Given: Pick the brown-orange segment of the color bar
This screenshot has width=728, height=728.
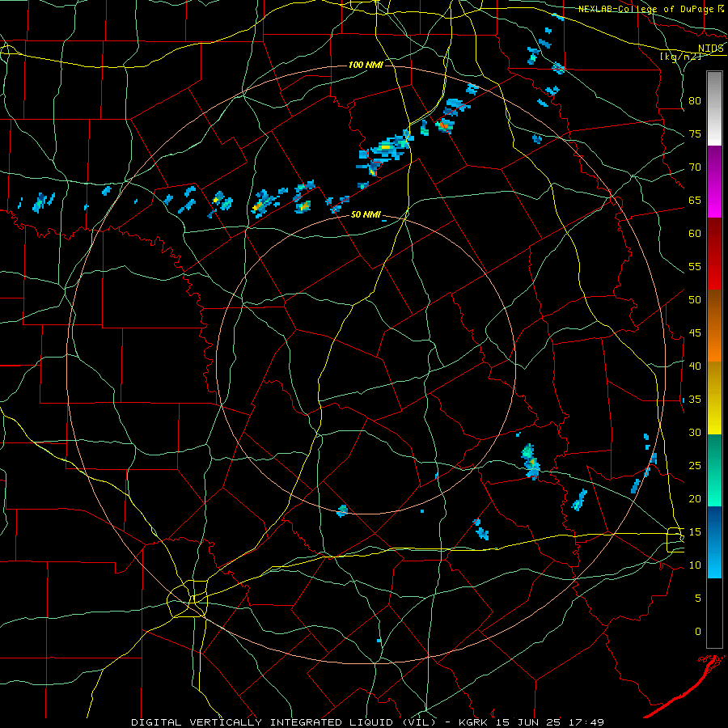Looking at the screenshot, I should [714, 327].
